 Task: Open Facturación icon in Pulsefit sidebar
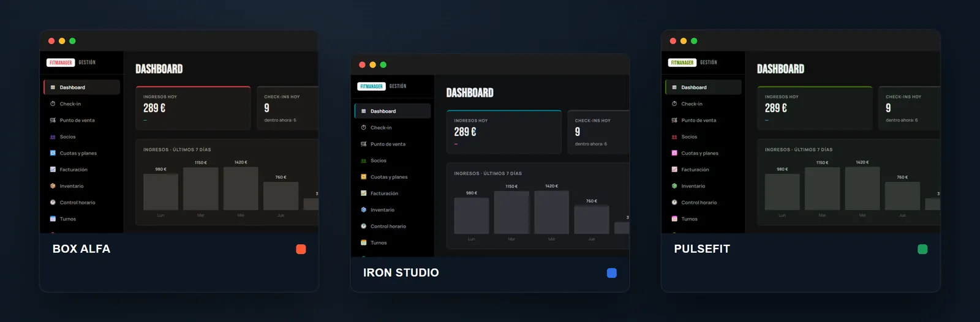pyautogui.click(x=674, y=170)
